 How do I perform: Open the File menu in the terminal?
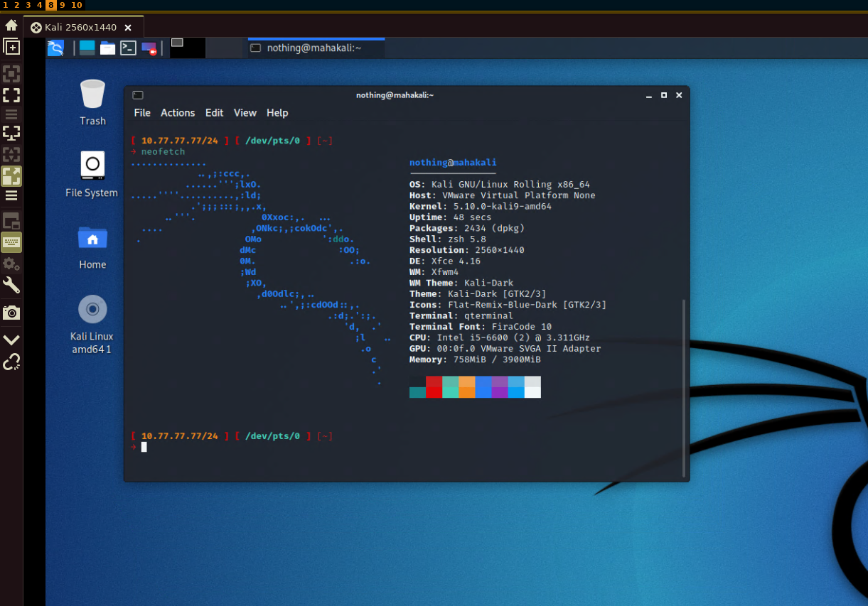coord(142,113)
